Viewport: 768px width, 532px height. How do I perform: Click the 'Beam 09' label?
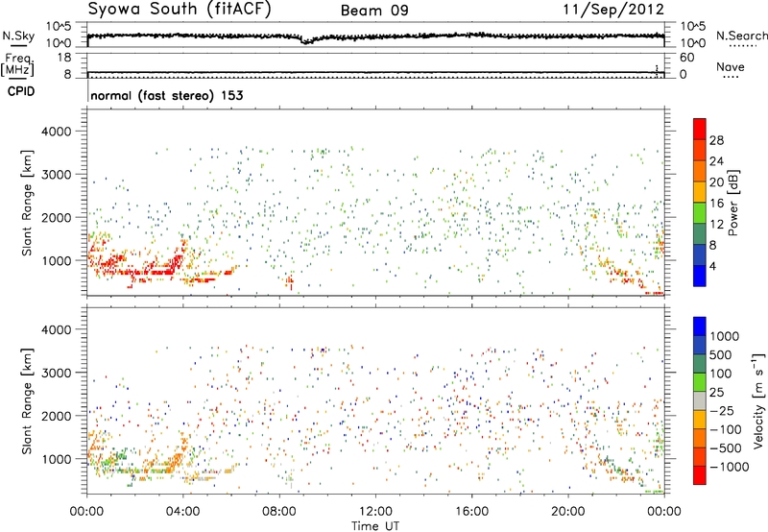(374, 11)
